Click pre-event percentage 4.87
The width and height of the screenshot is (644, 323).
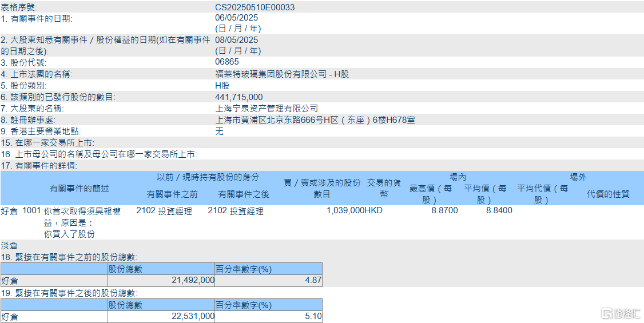(315, 281)
